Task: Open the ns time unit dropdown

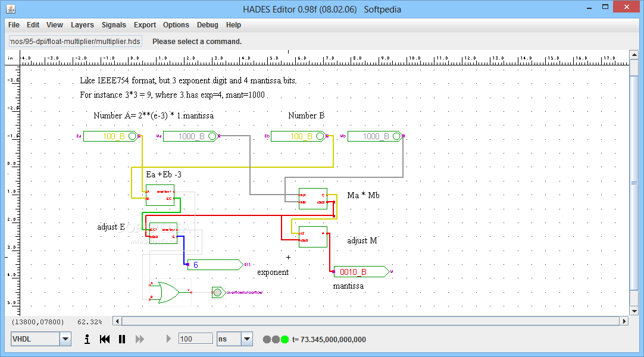Action: click(x=247, y=339)
